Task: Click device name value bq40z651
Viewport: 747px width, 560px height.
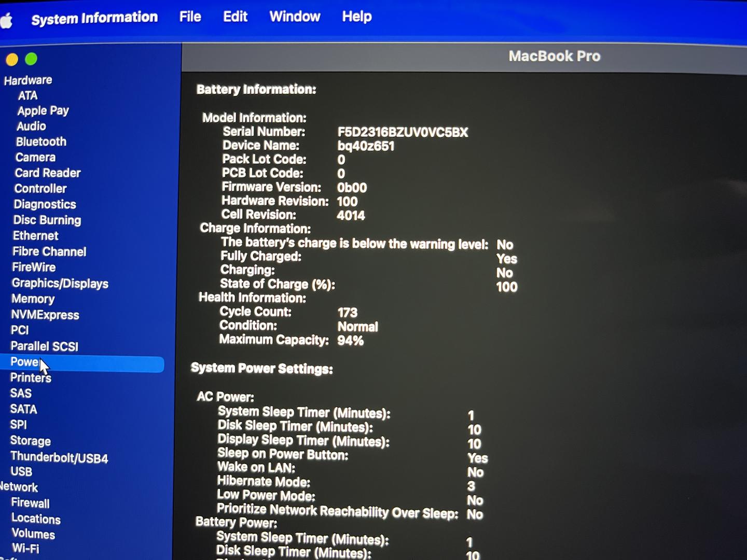Action: point(366,146)
